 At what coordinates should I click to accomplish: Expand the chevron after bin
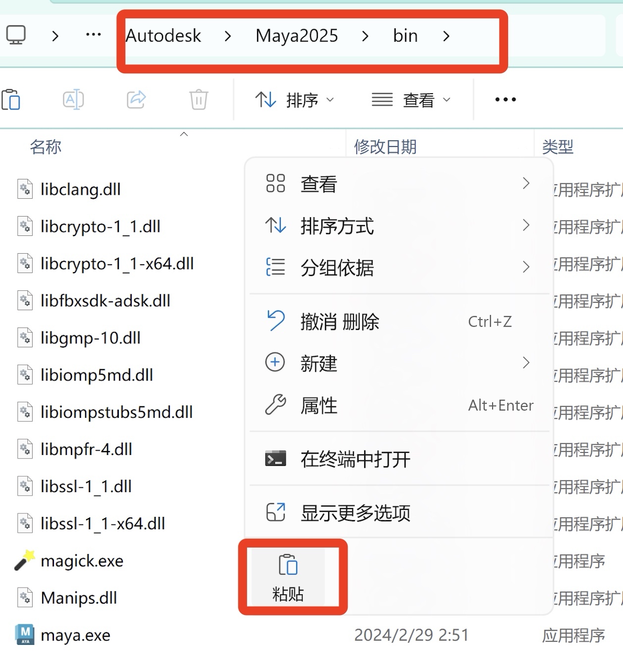tap(446, 36)
